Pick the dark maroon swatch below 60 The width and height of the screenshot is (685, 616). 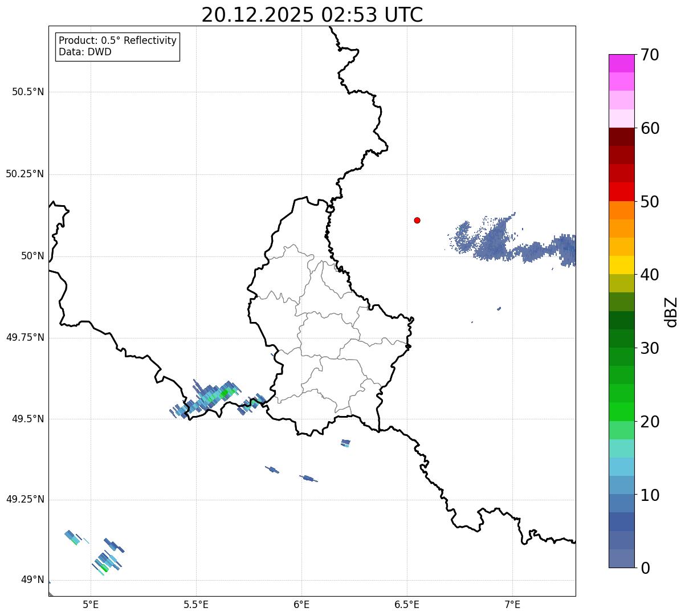[621, 137]
